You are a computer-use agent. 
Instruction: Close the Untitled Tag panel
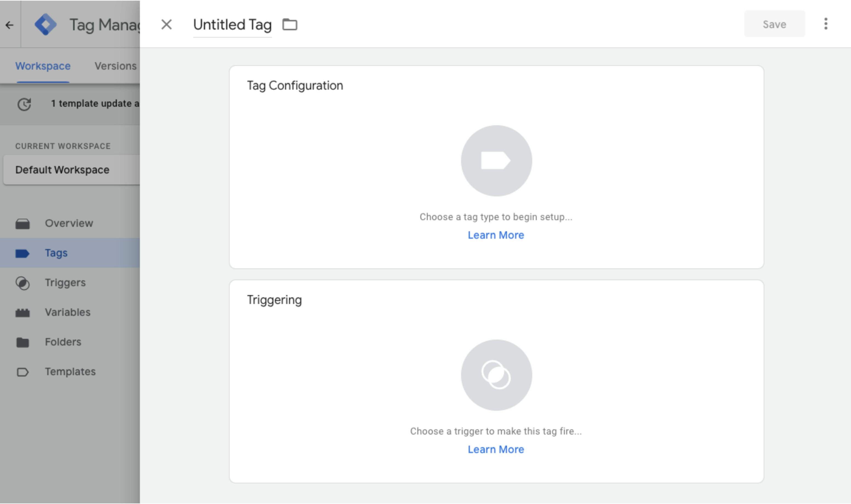point(166,24)
